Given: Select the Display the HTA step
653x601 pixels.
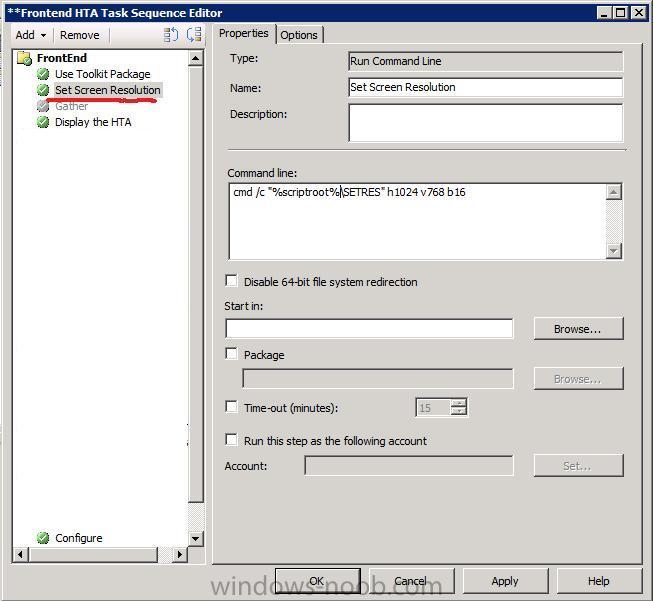Looking at the screenshot, I should (93, 122).
